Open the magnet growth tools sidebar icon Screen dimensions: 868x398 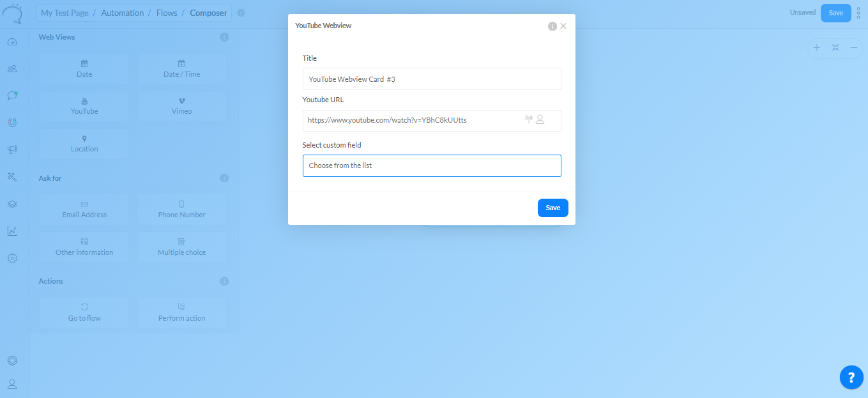click(12, 123)
